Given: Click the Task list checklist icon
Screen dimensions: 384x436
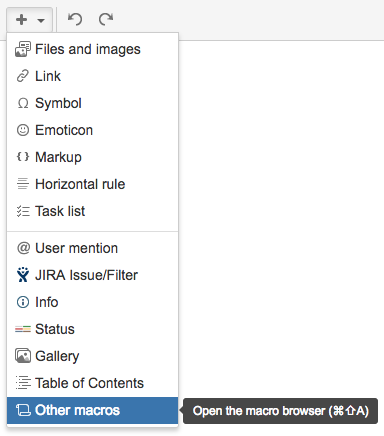Looking at the screenshot, I should (x=23, y=211).
